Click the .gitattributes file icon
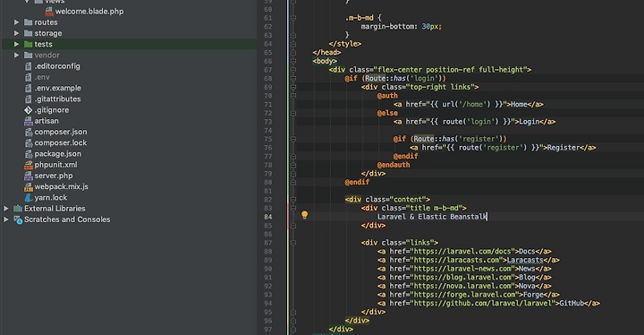644x335 pixels. pyautogui.click(x=28, y=99)
